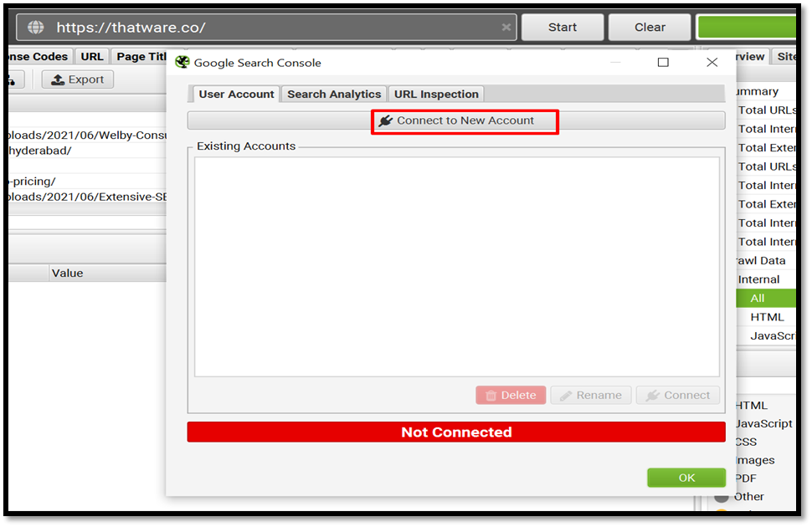Click the upload icon on Export button
Screen dimensions: 812x527
pos(58,79)
